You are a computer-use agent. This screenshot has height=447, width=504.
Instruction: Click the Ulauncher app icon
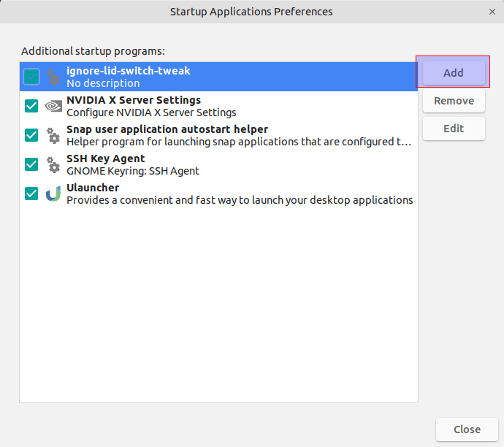click(x=53, y=194)
